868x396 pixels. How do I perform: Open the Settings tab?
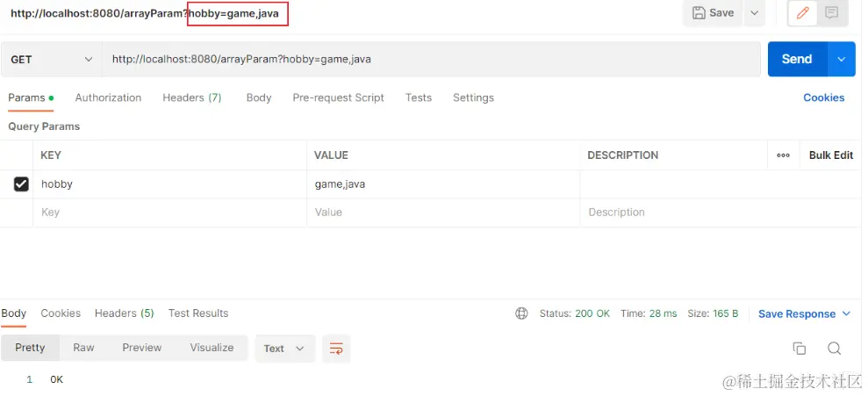tap(473, 98)
